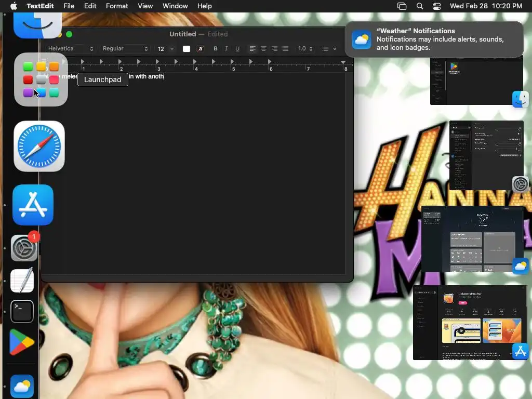Image resolution: width=532 pixels, height=399 pixels.
Task: Open Finder from the Dock
Action: (37, 25)
